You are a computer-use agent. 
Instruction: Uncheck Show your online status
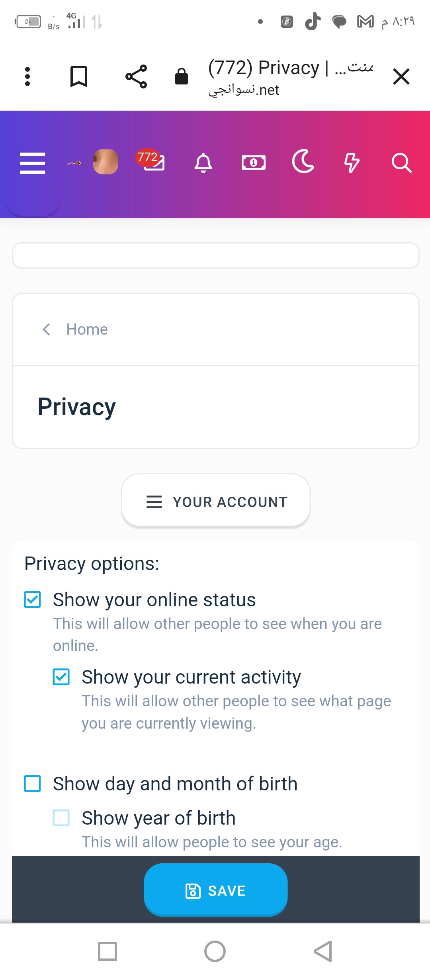33,600
